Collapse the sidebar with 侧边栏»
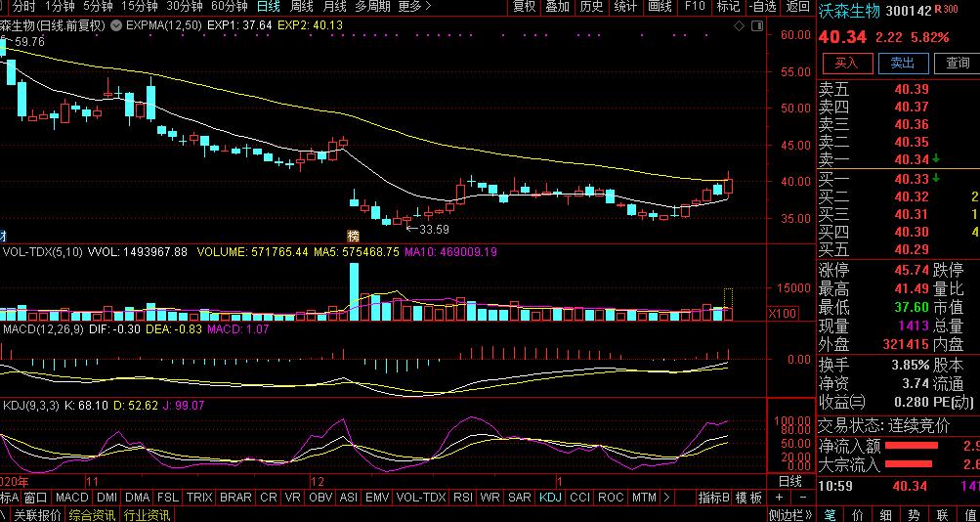The height and width of the screenshot is (522, 980). 788,515
